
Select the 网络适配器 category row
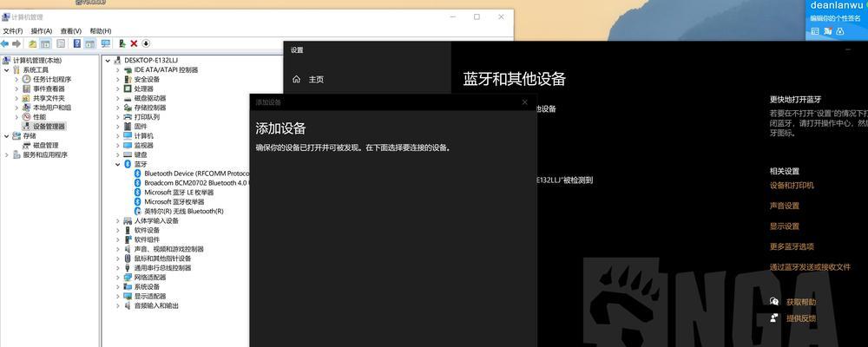tap(145, 278)
